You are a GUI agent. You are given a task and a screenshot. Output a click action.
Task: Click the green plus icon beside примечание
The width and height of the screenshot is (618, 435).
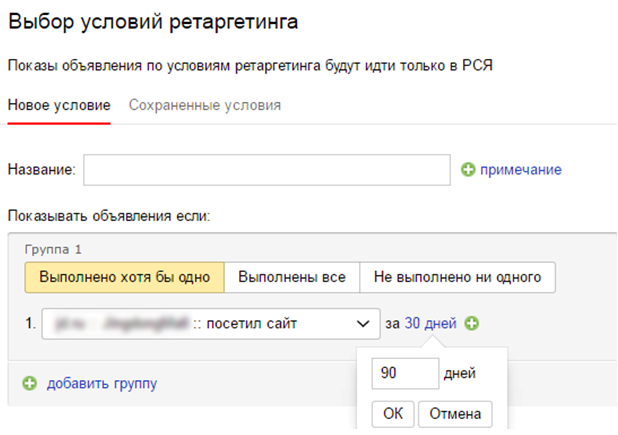(467, 170)
